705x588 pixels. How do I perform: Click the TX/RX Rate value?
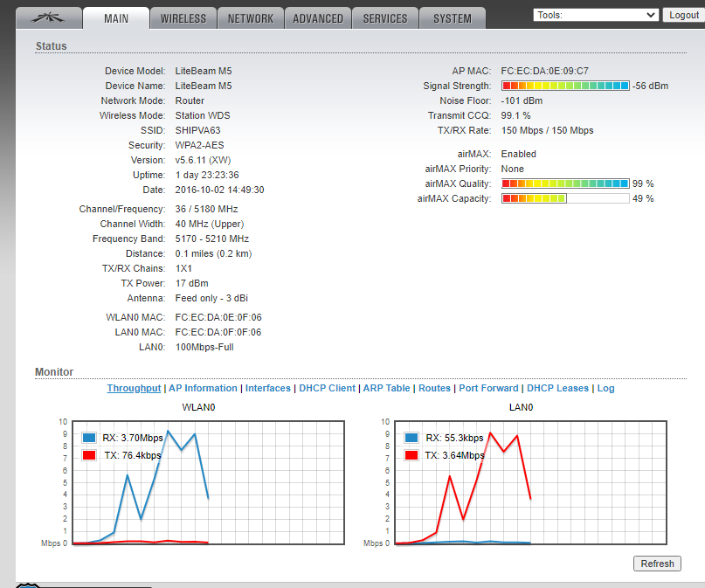coord(547,130)
